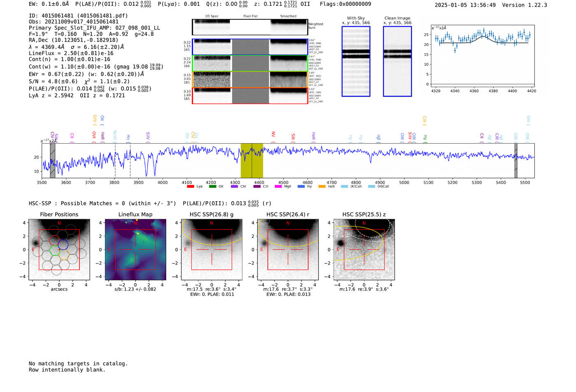
Task: Click the magenta CII label near 3620 Å
Action: (x=72, y=138)
